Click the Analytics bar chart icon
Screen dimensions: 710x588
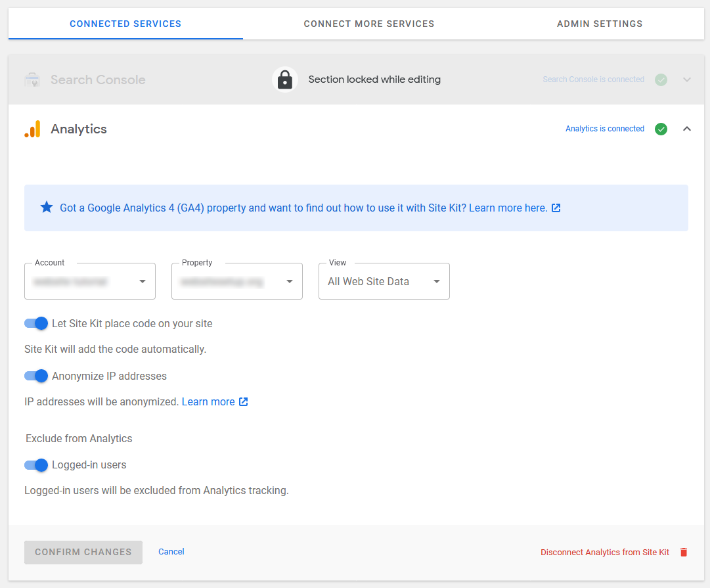point(32,129)
